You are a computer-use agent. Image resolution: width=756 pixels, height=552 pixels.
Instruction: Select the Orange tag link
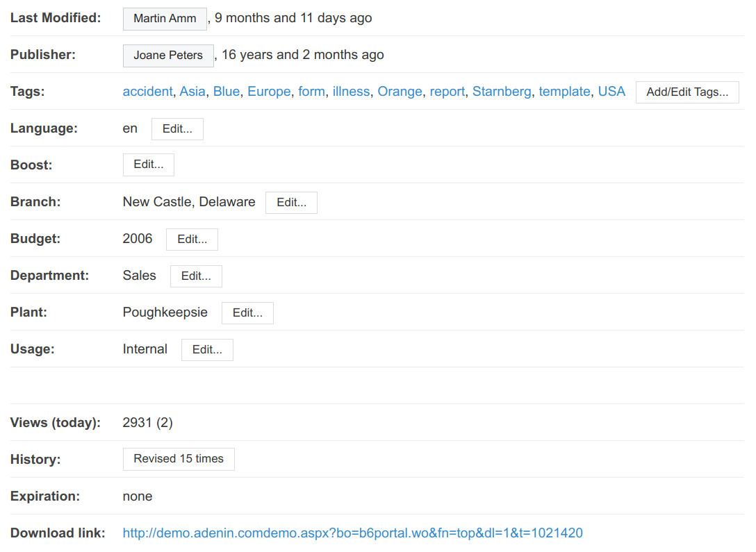point(400,92)
